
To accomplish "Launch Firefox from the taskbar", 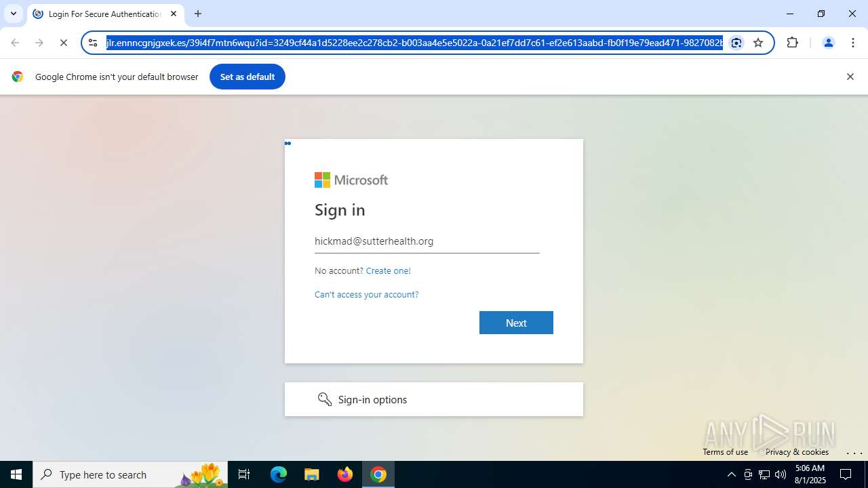I will point(345,474).
